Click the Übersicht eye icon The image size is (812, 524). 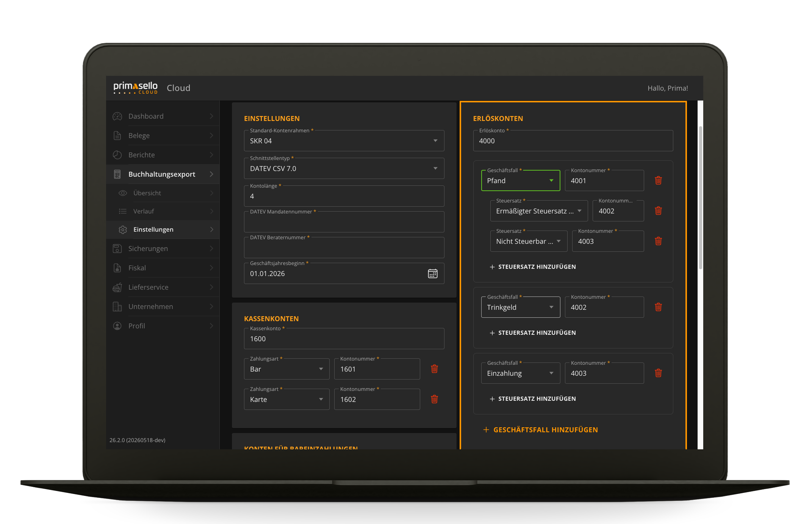123,193
